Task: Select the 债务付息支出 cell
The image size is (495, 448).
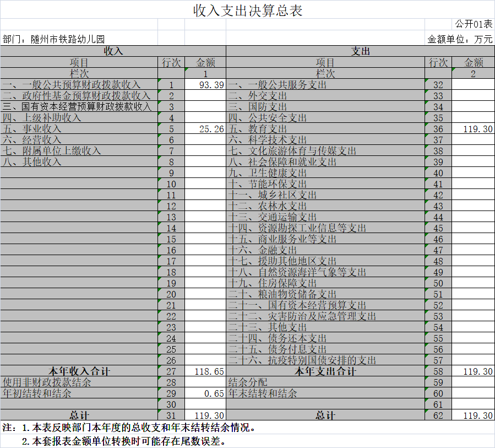Action: (x=325, y=349)
